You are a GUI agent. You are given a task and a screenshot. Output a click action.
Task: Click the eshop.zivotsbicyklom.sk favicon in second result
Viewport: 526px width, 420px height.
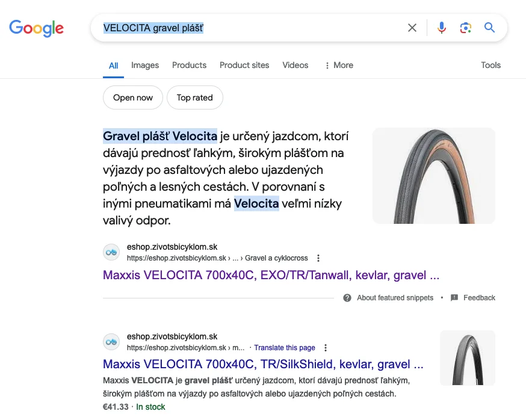(112, 342)
